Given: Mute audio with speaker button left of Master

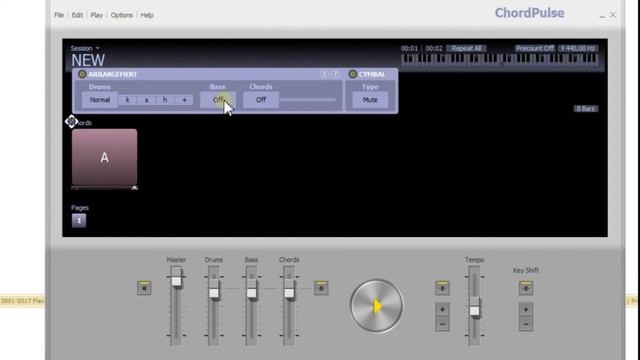Looking at the screenshot, I should (x=144, y=288).
